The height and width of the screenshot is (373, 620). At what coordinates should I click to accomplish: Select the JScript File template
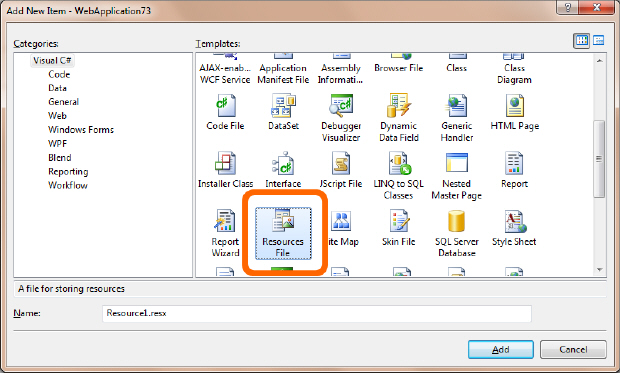(x=341, y=170)
